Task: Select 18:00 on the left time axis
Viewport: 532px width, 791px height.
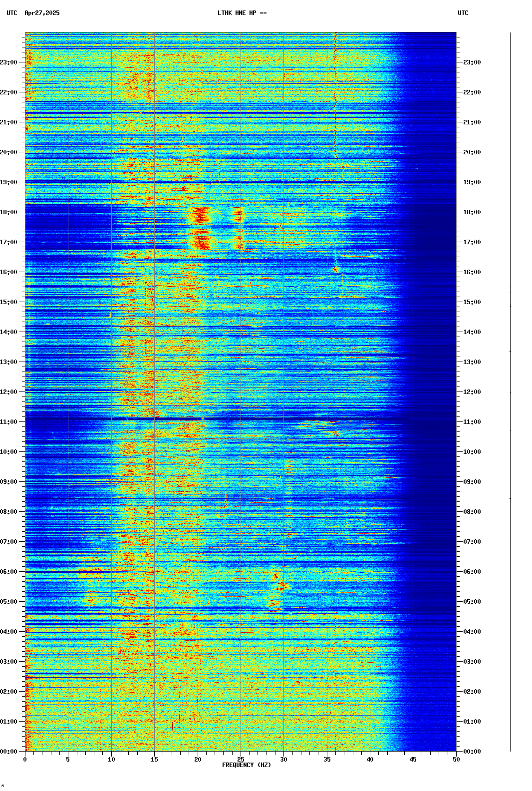Action: tap(8, 212)
